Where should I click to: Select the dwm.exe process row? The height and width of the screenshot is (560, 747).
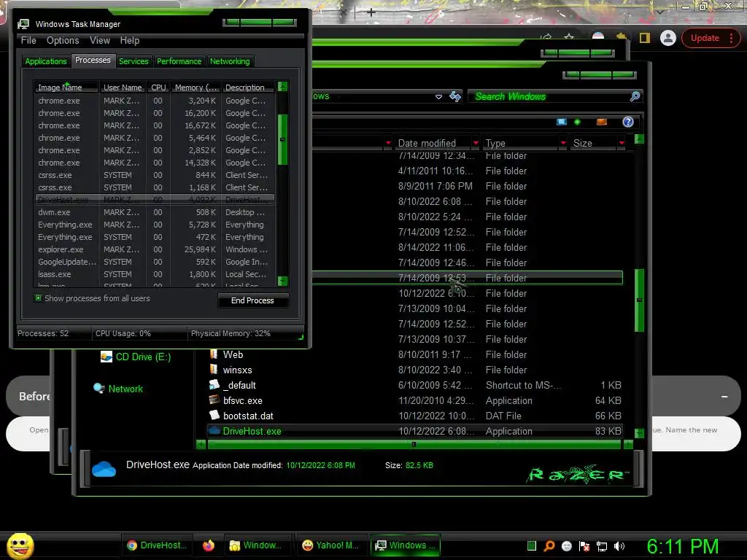(x=155, y=212)
